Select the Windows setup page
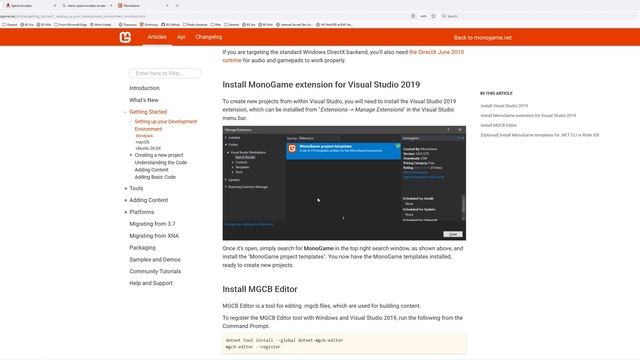Viewport: 640px width, 360px height. 144,136
